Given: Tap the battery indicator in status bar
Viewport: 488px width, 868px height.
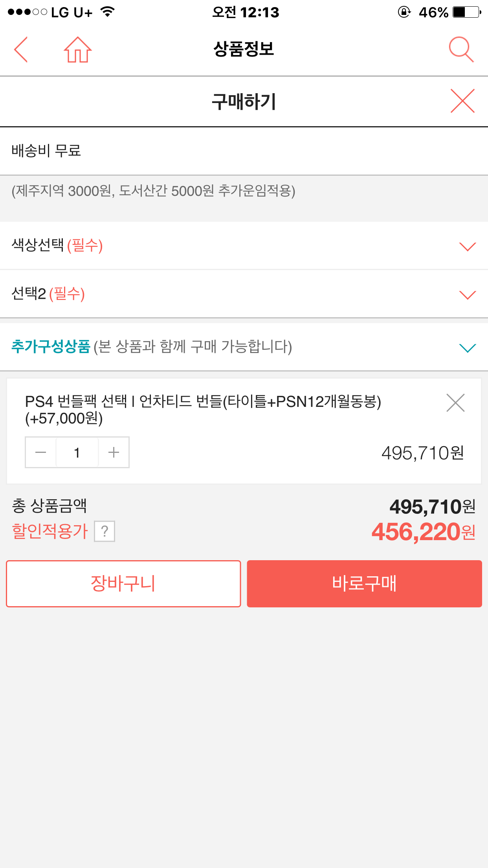Looking at the screenshot, I should 466,12.
